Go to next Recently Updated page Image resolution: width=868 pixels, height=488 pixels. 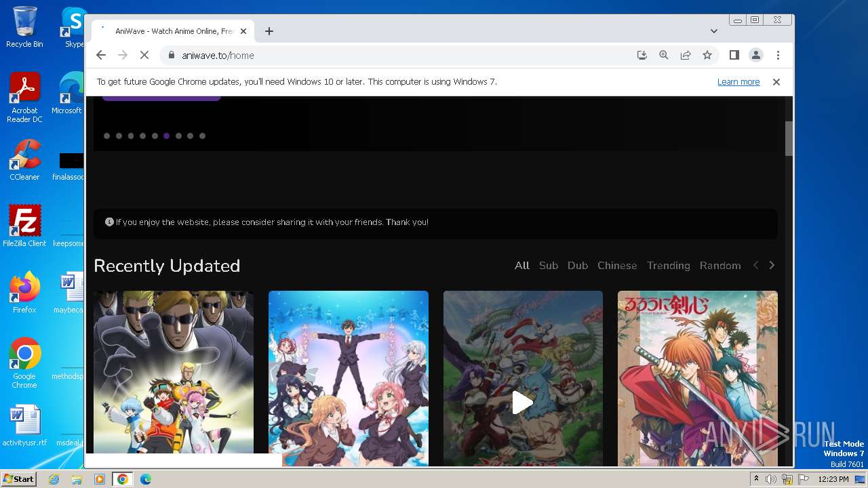click(772, 266)
